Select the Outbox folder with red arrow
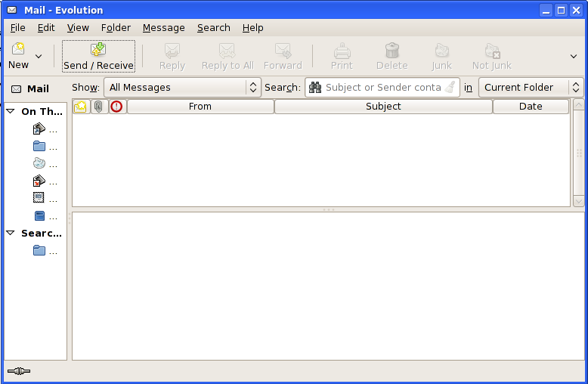 click(x=39, y=181)
